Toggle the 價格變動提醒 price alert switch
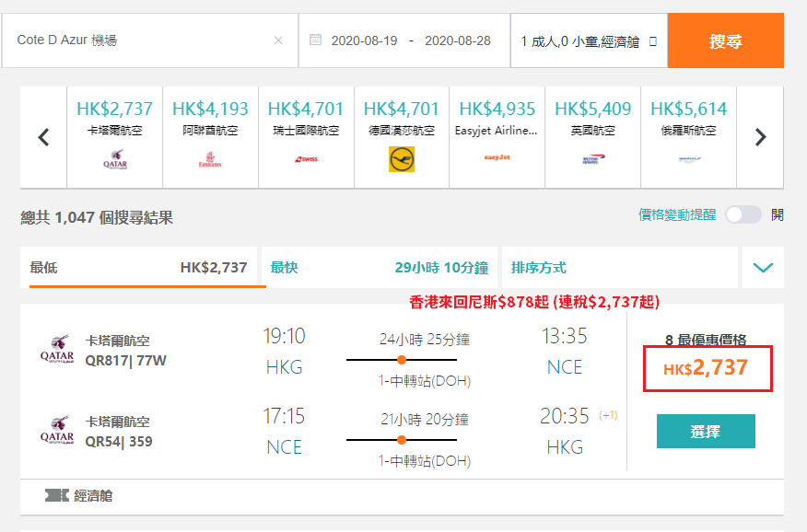Viewport: 807px width, 532px height. coord(743,214)
